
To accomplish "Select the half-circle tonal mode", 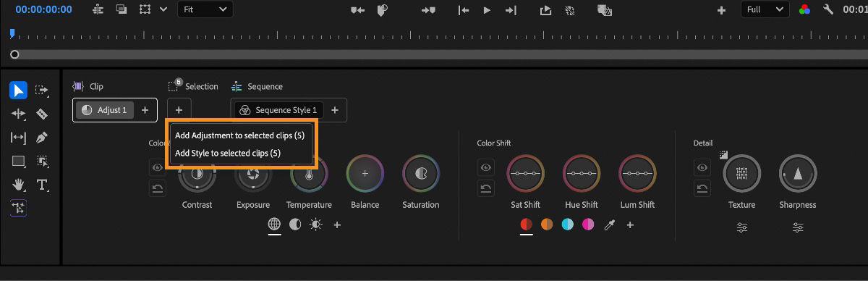I will (295, 225).
